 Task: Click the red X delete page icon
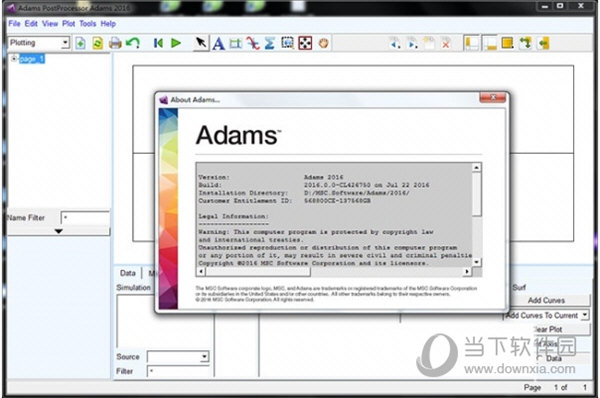[x=446, y=44]
